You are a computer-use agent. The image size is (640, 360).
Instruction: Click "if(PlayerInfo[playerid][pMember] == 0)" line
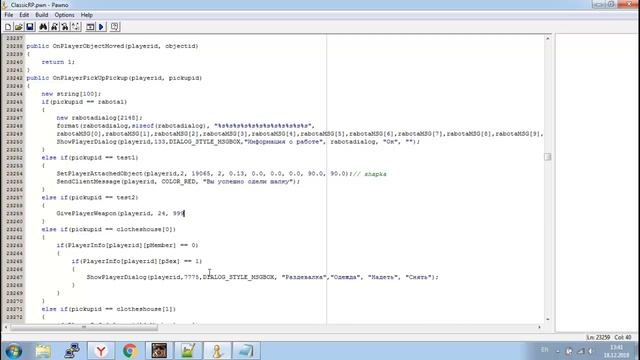pyautogui.click(x=127, y=245)
